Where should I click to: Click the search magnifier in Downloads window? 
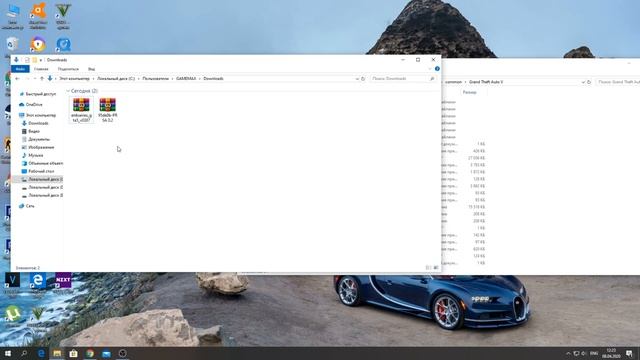[432, 78]
